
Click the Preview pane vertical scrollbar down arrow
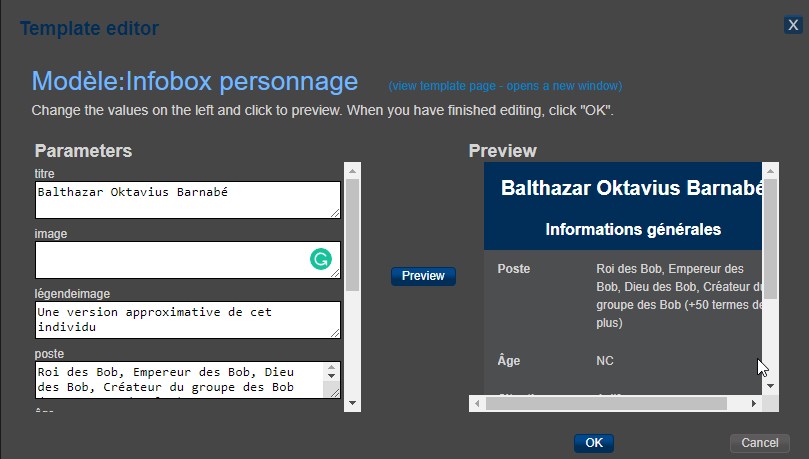770,385
